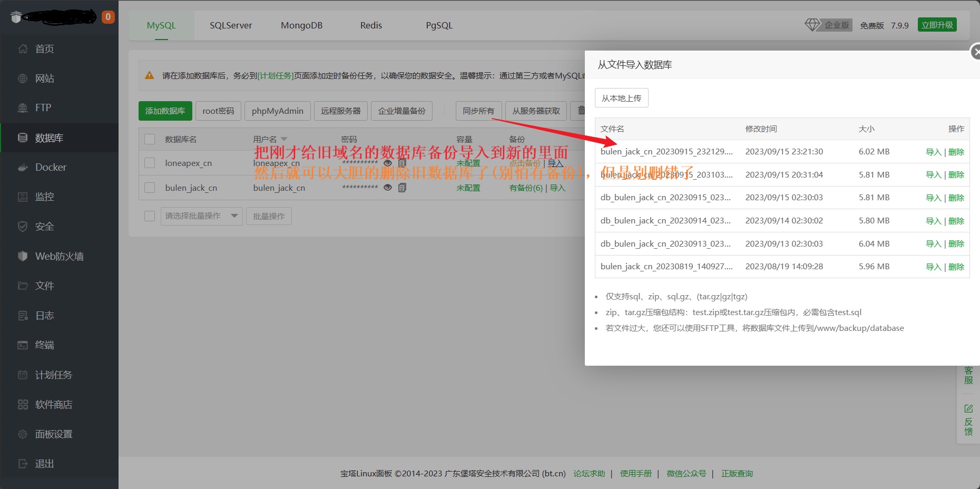The image size is (980, 489).
Task: Import the bulen_jack_cn_20230915_232129 backup
Action: tap(933, 152)
